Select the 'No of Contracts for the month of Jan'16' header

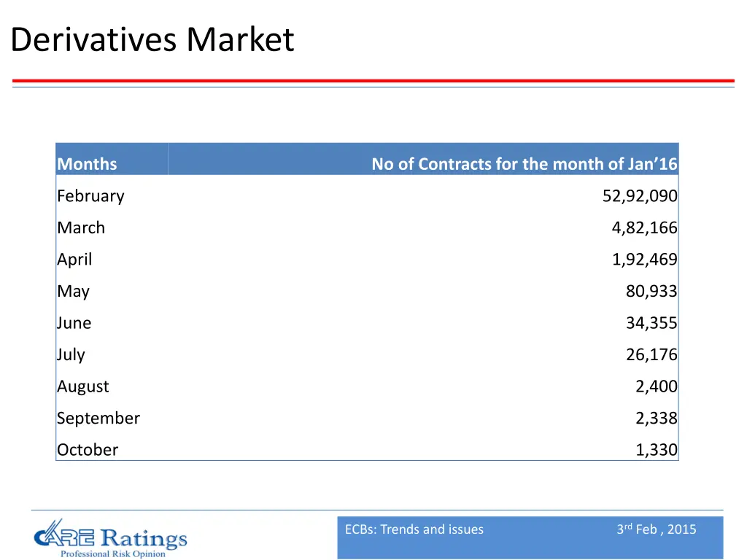(x=524, y=164)
